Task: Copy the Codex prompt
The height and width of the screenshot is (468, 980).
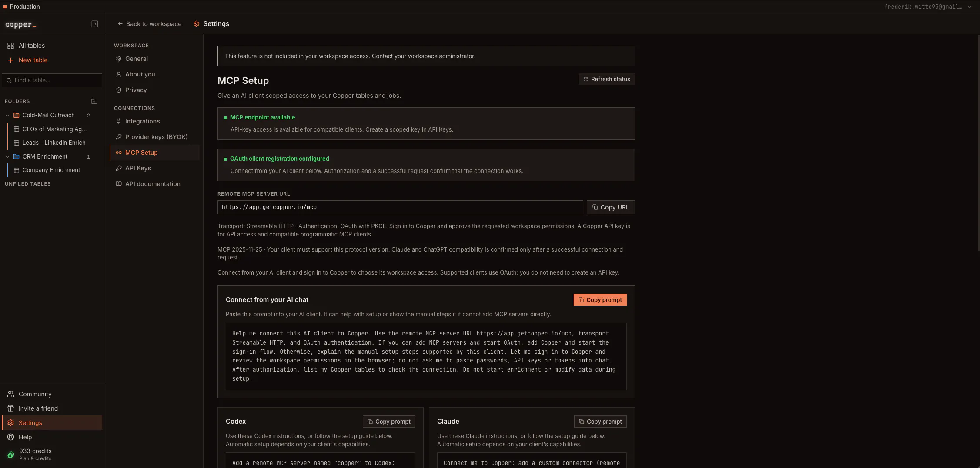Action: click(x=389, y=422)
